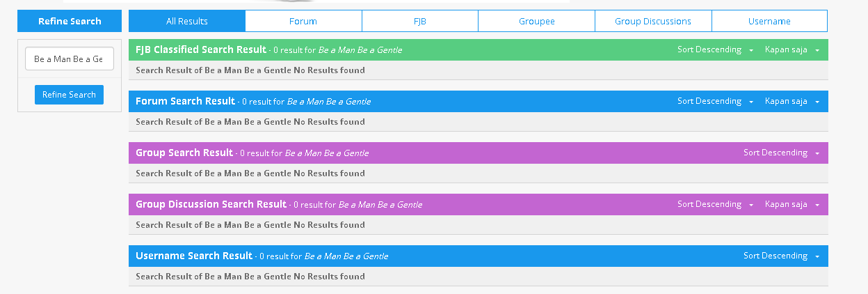This screenshot has height=294, width=868.
Task: Open Sort Descending dropdown in Group Discussion results
Action: pyautogui.click(x=716, y=205)
